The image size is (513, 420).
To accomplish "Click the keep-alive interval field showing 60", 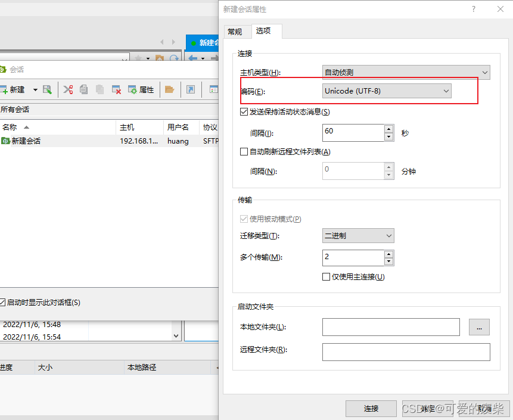I will click(353, 132).
